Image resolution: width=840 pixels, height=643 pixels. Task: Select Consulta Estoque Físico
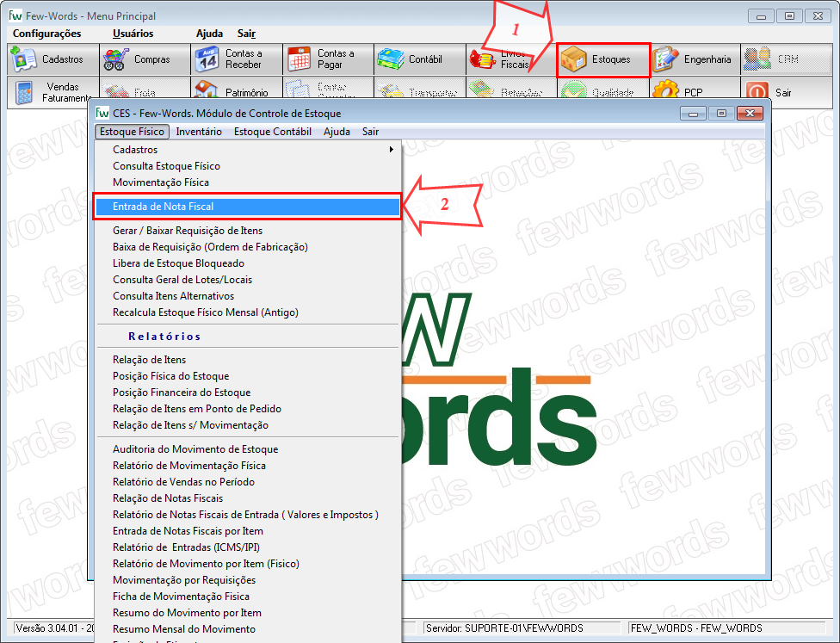[x=167, y=166]
